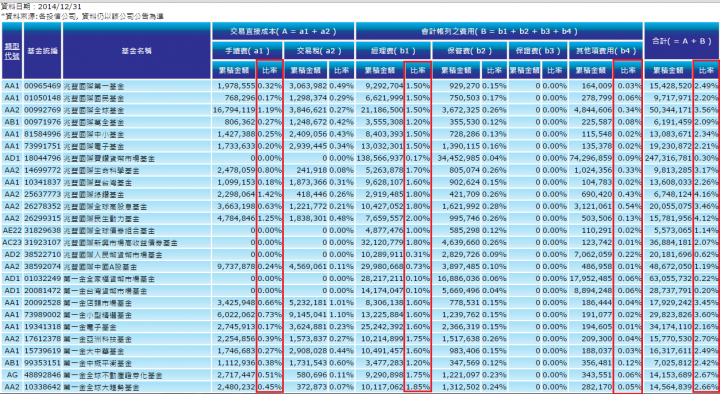This screenshot has width=720, height=394.
Task: Select fund ID 17612378
Action: (42, 339)
